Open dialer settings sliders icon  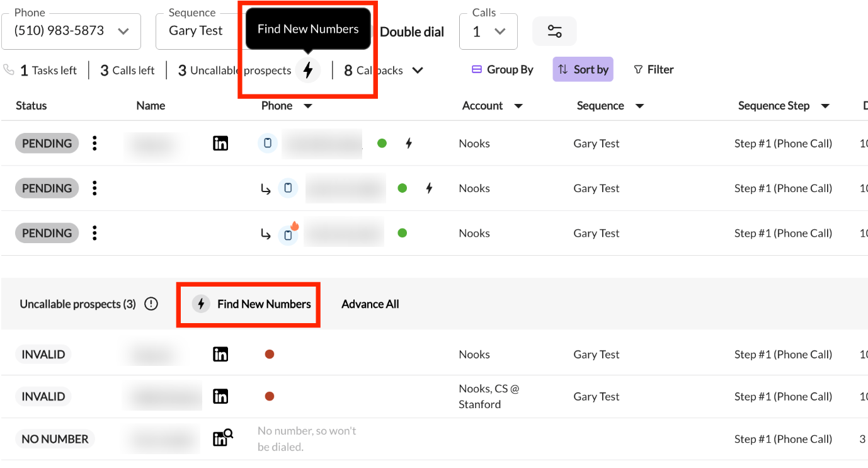(554, 31)
